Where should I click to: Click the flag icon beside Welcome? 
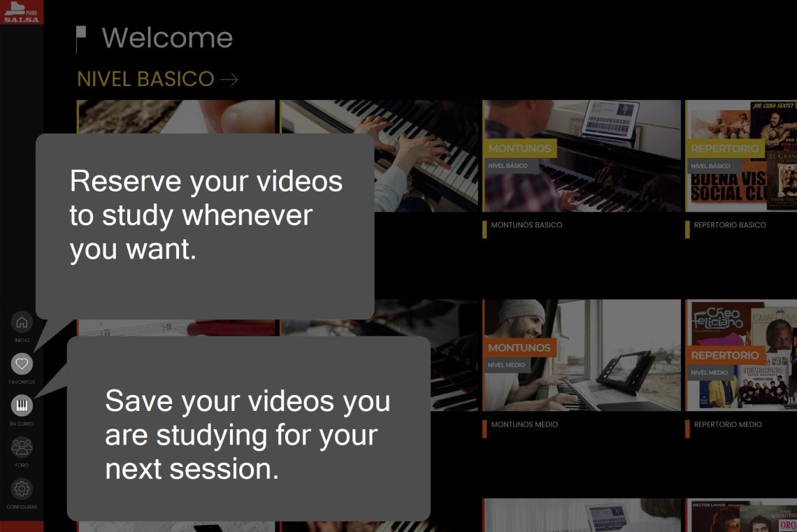[x=81, y=39]
